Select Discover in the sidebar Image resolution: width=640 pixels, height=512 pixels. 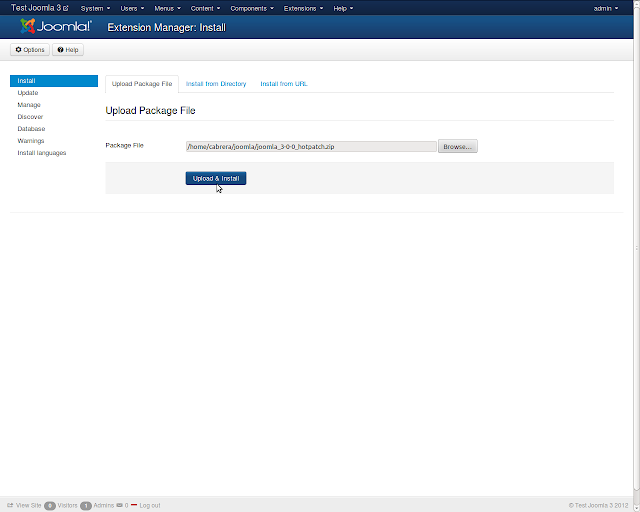(30, 117)
